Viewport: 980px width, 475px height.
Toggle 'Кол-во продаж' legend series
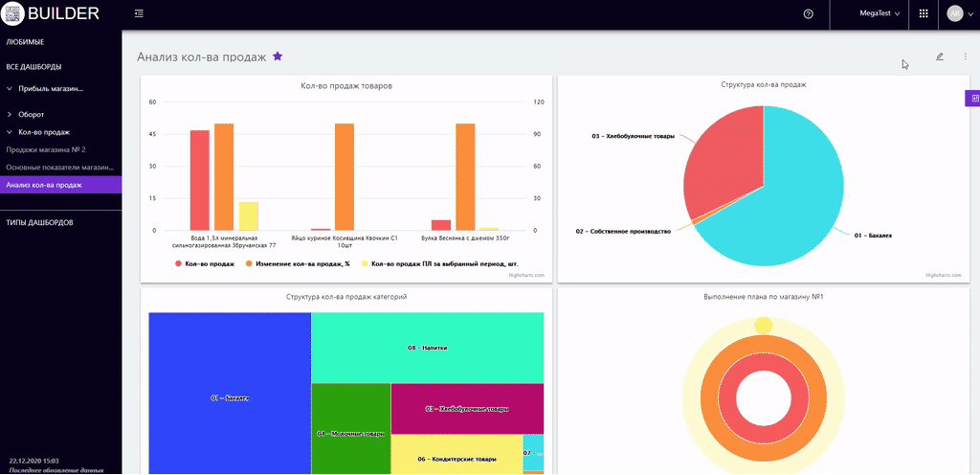205,262
